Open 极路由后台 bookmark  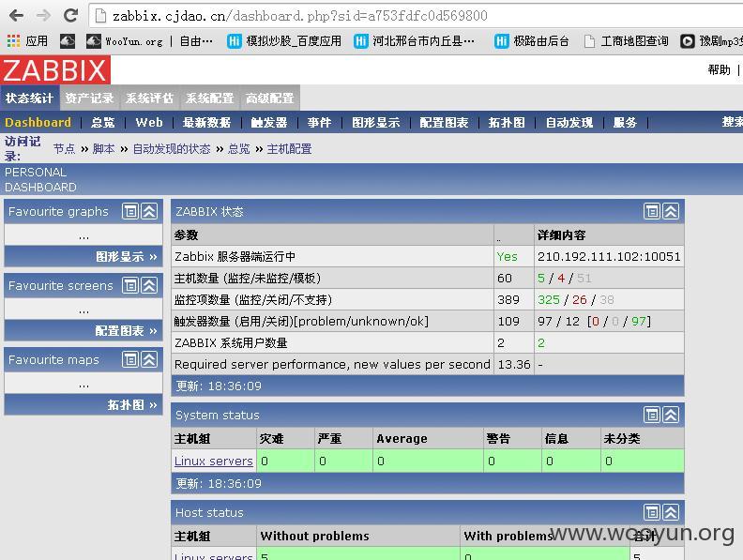pos(532,41)
